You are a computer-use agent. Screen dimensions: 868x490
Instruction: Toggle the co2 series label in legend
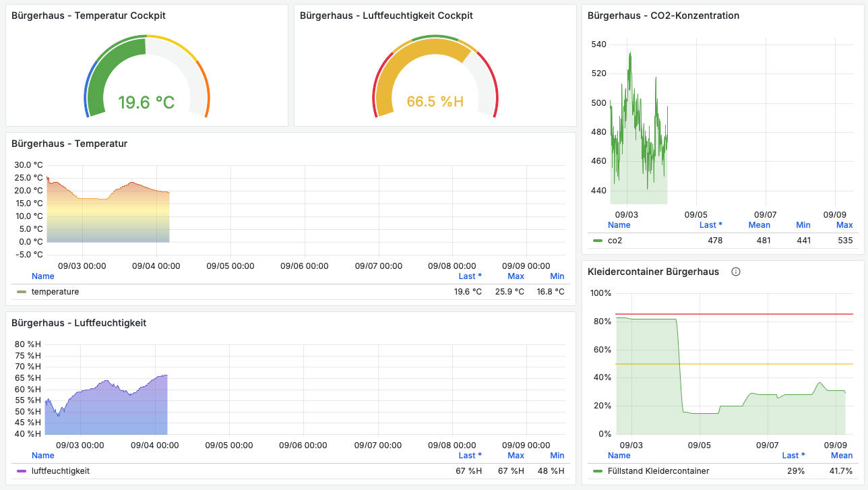(615, 241)
